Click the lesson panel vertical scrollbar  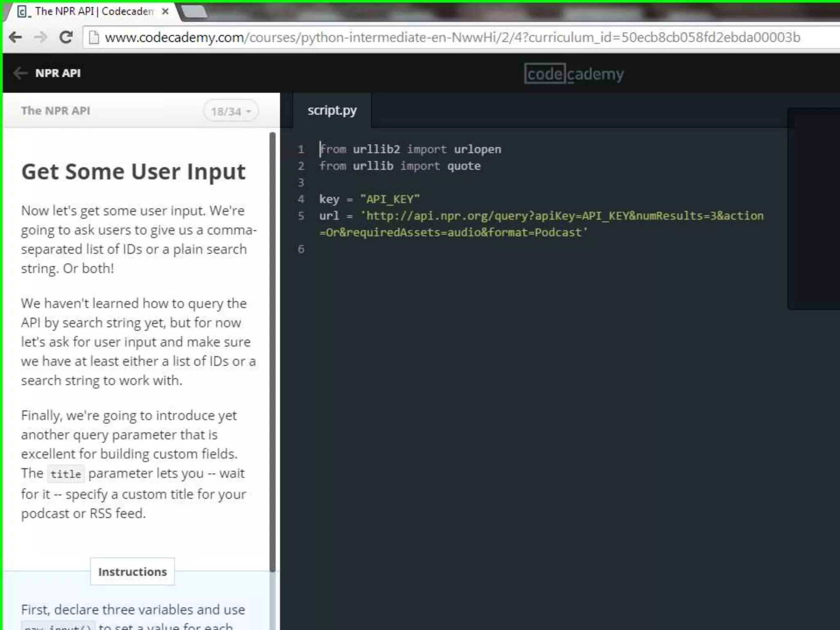[272, 352]
